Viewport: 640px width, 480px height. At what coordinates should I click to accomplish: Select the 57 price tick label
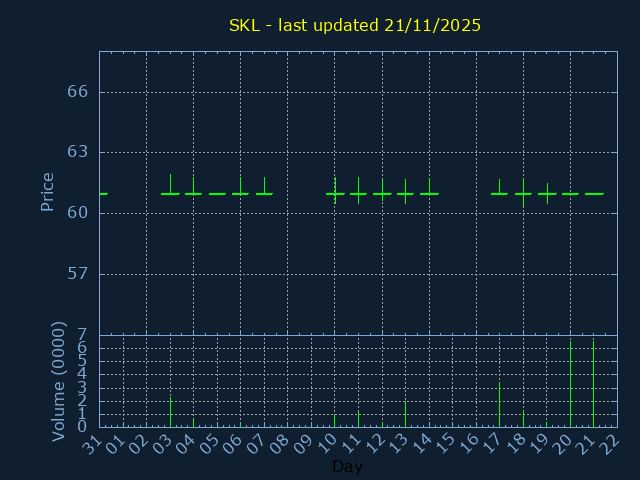pyautogui.click(x=78, y=274)
